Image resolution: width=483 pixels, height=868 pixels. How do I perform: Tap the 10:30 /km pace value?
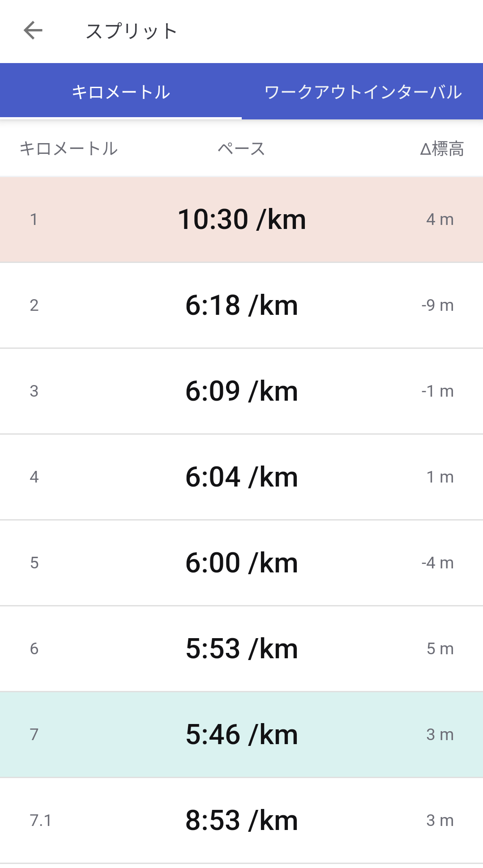241,219
